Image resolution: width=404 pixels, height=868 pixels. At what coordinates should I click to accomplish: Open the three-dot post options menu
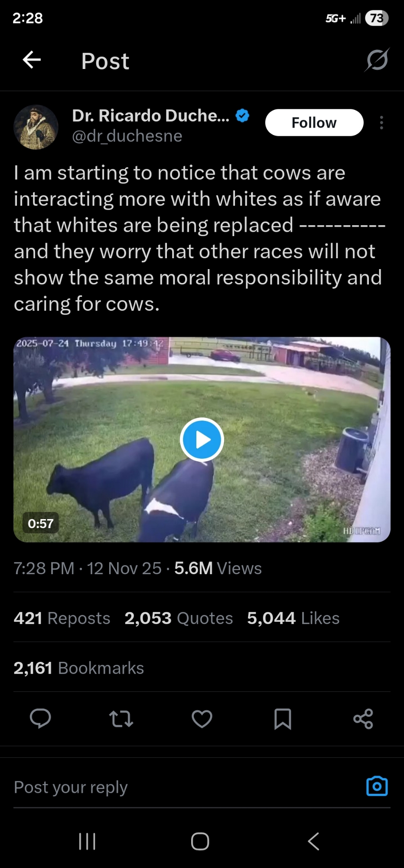coord(381,123)
